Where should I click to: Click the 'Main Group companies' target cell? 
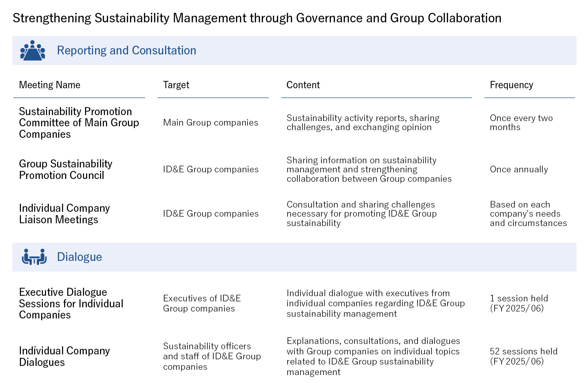211,123
